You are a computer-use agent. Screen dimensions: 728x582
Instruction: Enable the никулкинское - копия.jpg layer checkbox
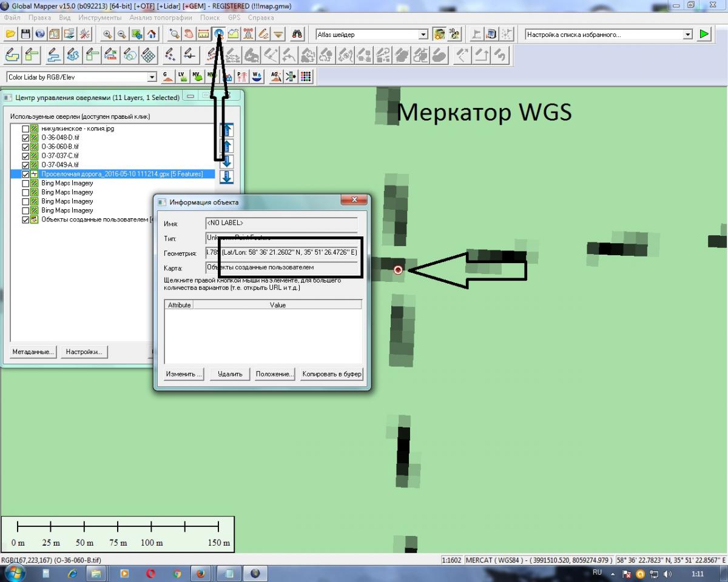(x=25, y=129)
